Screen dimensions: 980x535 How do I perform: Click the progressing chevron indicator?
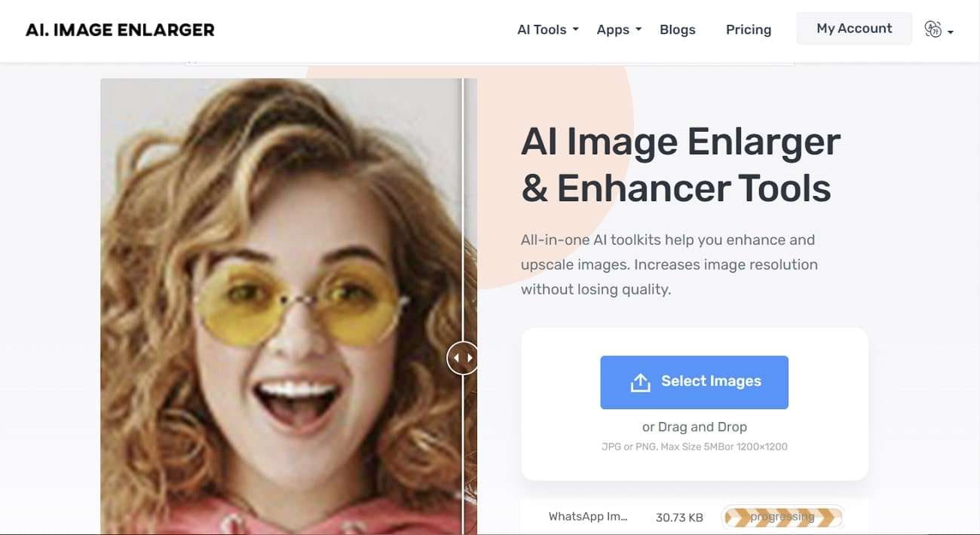782,517
